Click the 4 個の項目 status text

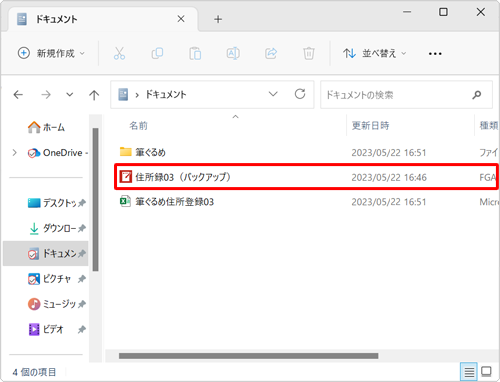pyautogui.click(x=34, y=372)
